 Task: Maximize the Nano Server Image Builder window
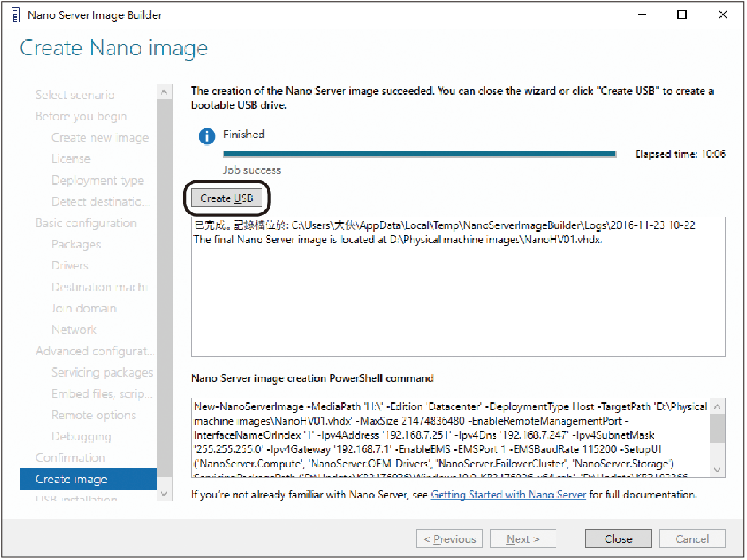coord(683,14)
